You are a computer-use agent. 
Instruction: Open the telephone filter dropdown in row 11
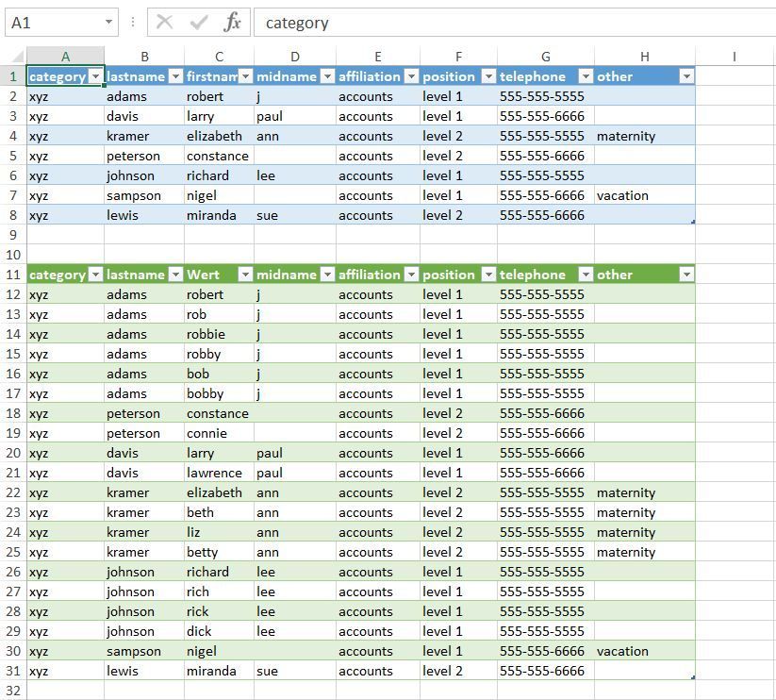(x=586, y=275)
